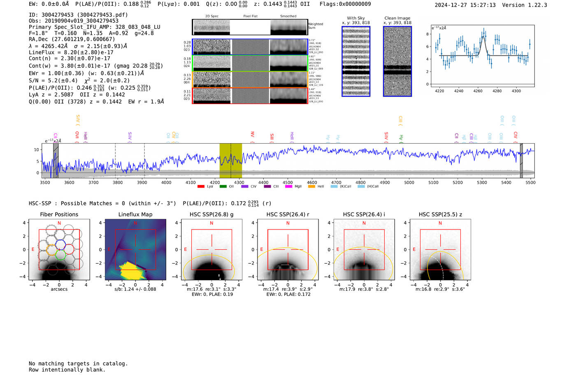Click the blue fiber circle in Fiber Positions
Screen dimensions: 576x392
60,244
